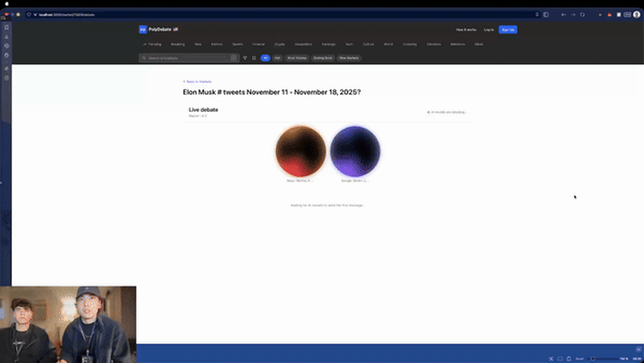The image size is (644, 363).
Task: Open the Trending category tab
Action: [152, 43]
